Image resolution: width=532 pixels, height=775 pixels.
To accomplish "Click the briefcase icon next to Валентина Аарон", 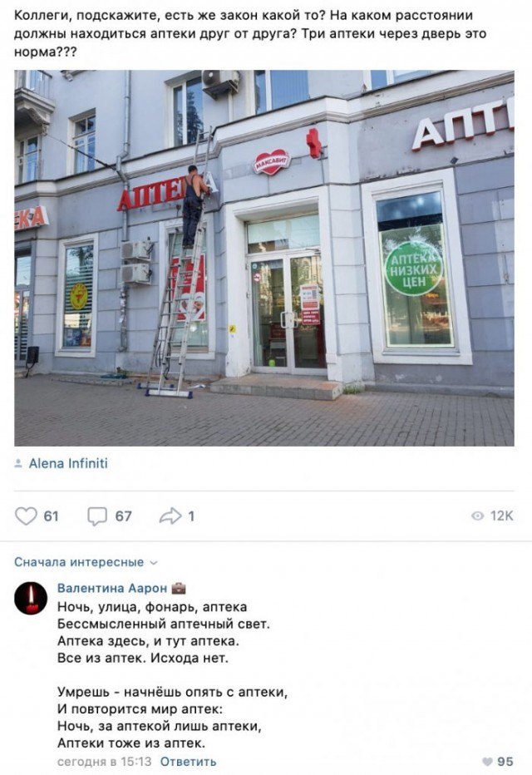I will [x=179, y=588].
